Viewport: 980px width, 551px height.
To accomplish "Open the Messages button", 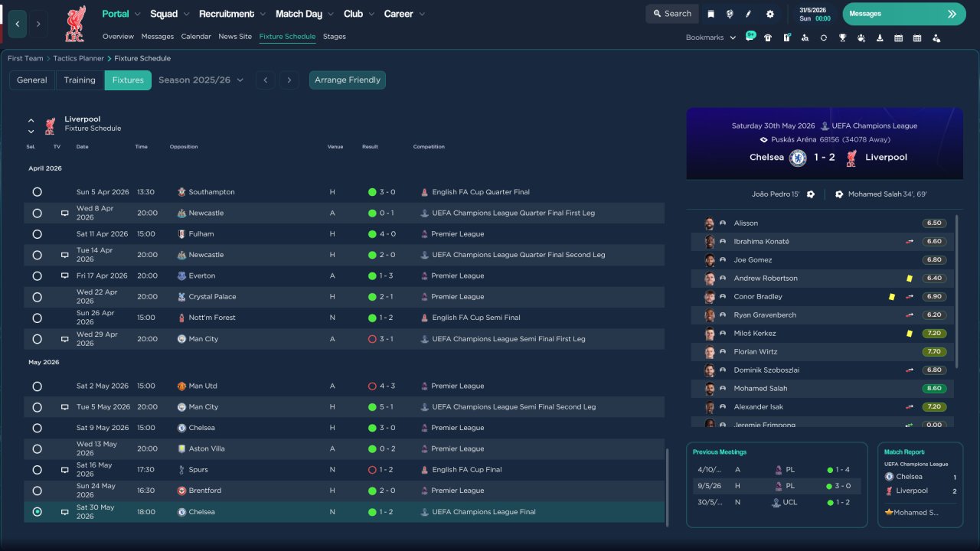I will 904,14.
